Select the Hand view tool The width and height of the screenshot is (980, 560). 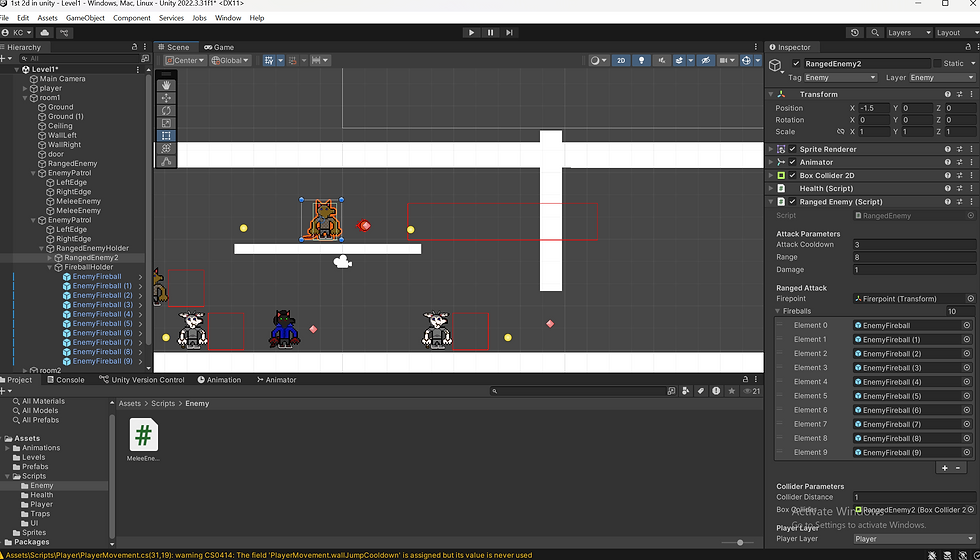[166, 85]
